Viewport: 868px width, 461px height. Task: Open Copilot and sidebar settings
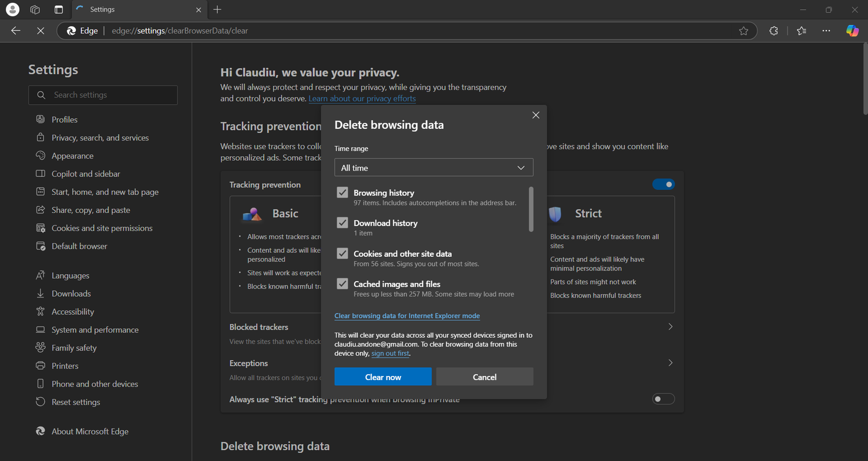click(86, 174)
